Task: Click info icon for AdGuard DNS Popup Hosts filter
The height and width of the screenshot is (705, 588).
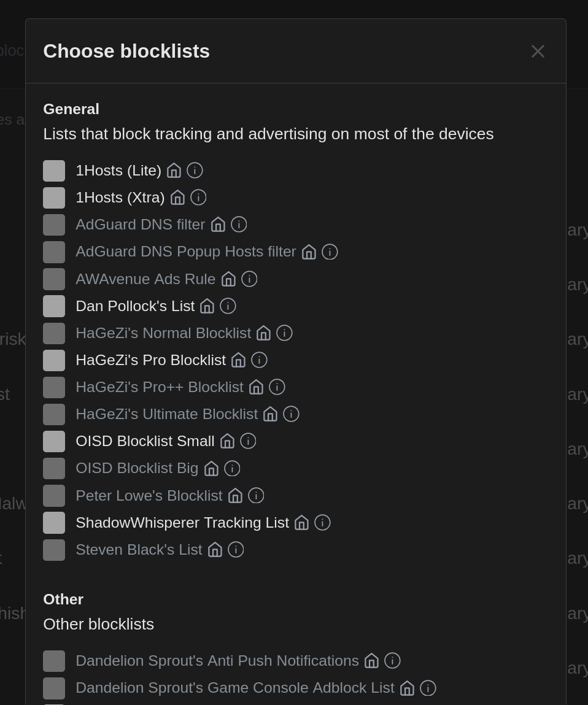Action: click(330, 252)
